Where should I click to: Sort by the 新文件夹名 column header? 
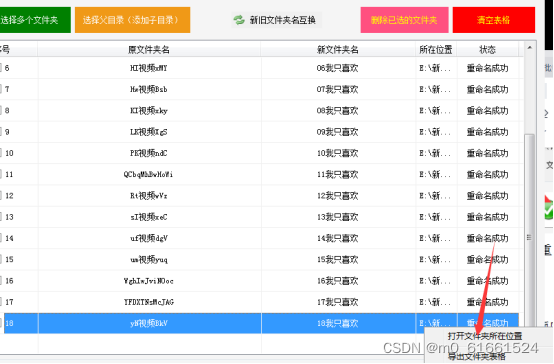click(338, 50)
